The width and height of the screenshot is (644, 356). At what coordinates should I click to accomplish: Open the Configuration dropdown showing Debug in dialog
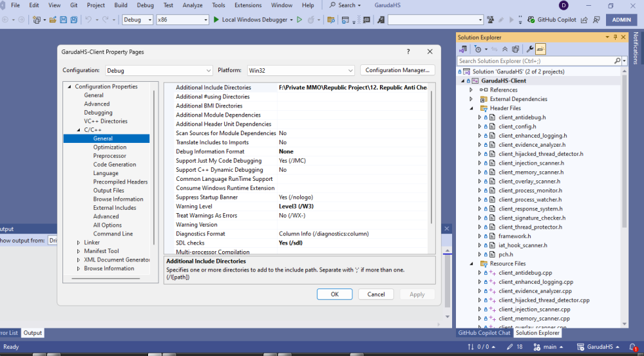click(x=159, y=71)
